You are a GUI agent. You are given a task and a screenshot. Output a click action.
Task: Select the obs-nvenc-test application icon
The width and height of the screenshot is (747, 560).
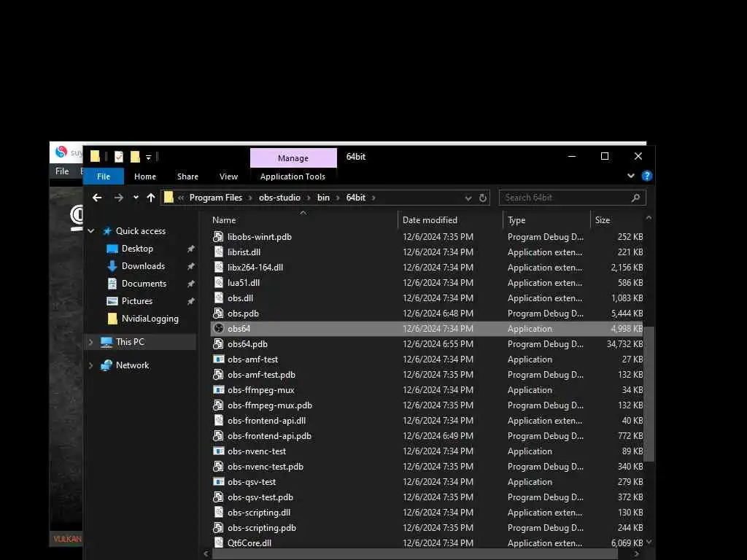219,451
